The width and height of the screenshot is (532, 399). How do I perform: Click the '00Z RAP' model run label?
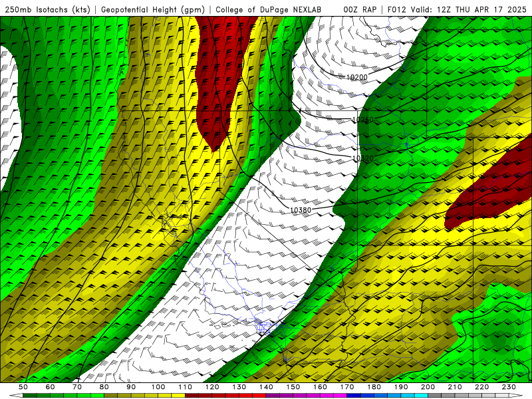point(360,9)
